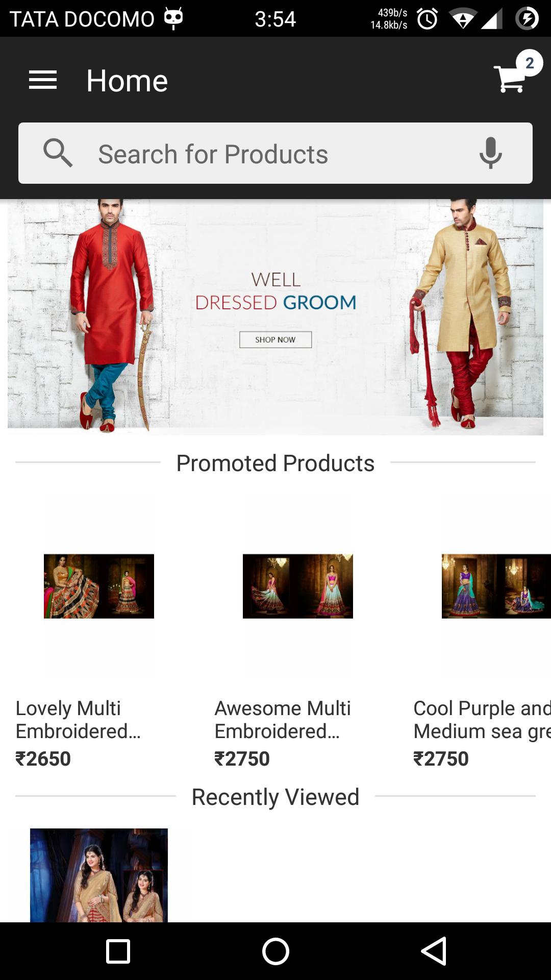This screenshot has height=980, width=551.
Task: Select the Awesome Multi Embroidered product title
Action: (x=283, y=720)
